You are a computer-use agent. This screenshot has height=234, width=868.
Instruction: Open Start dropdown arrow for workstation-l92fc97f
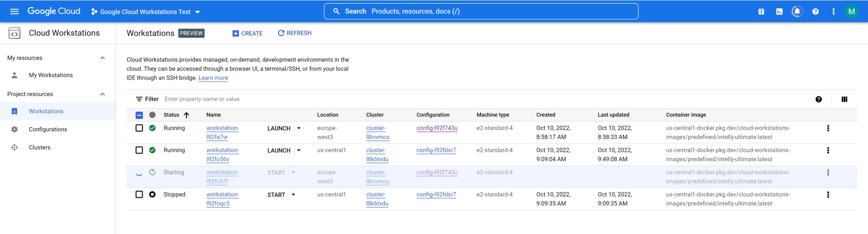[293, 173]
